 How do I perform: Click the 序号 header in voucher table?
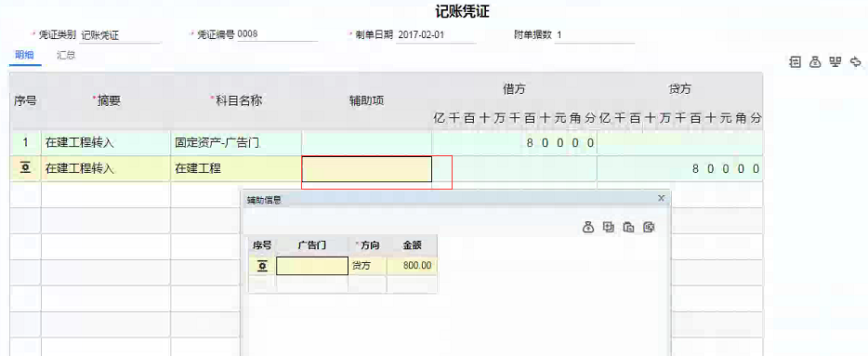coord(25,100)
